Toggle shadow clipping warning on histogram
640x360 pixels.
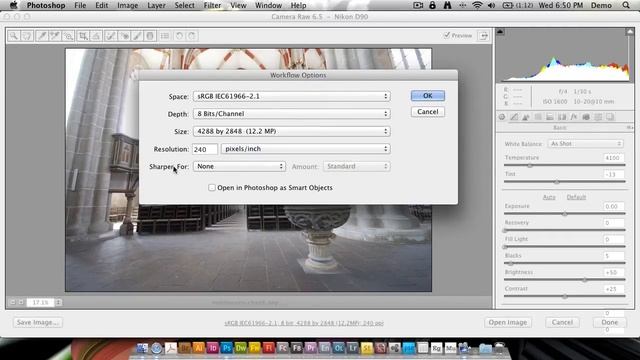click(500, 32)
